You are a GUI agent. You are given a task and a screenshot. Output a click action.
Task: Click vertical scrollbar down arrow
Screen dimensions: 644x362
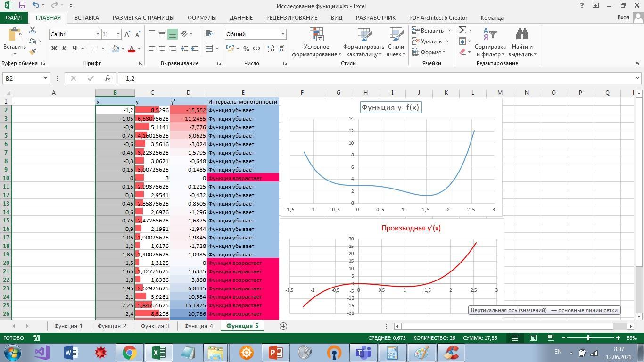639,316
